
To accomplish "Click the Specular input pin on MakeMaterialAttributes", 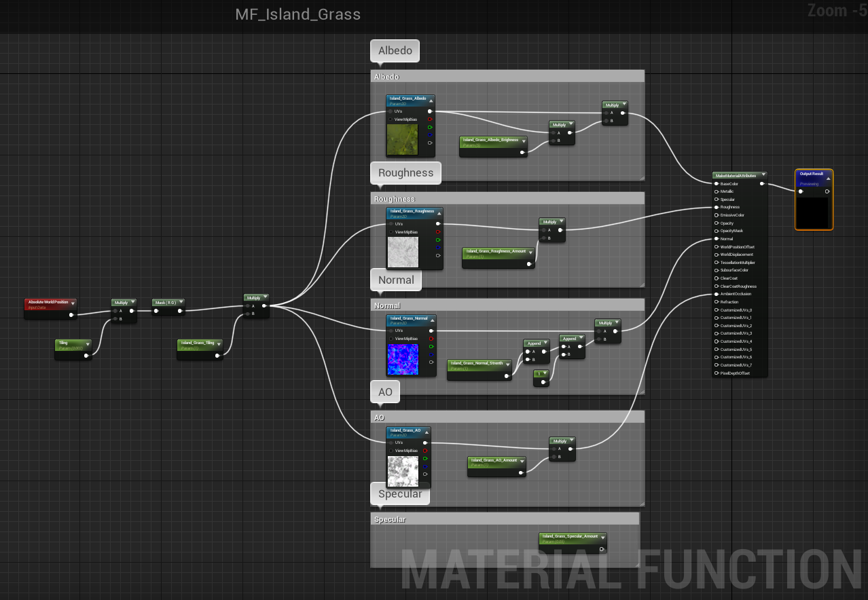I will (x=717, y=200).
